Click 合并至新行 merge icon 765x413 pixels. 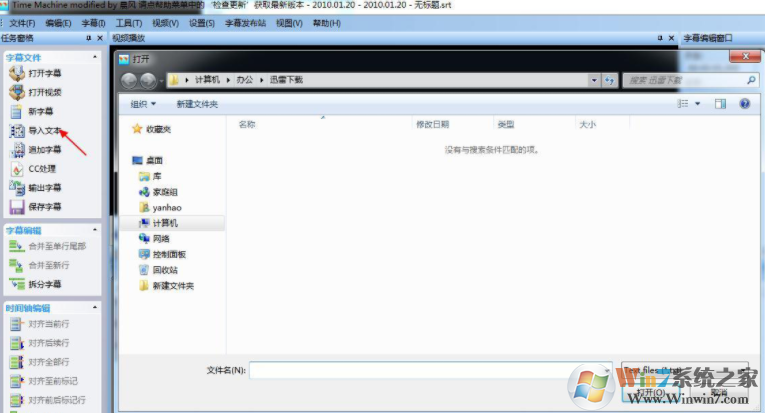click(x=17, y=265)
